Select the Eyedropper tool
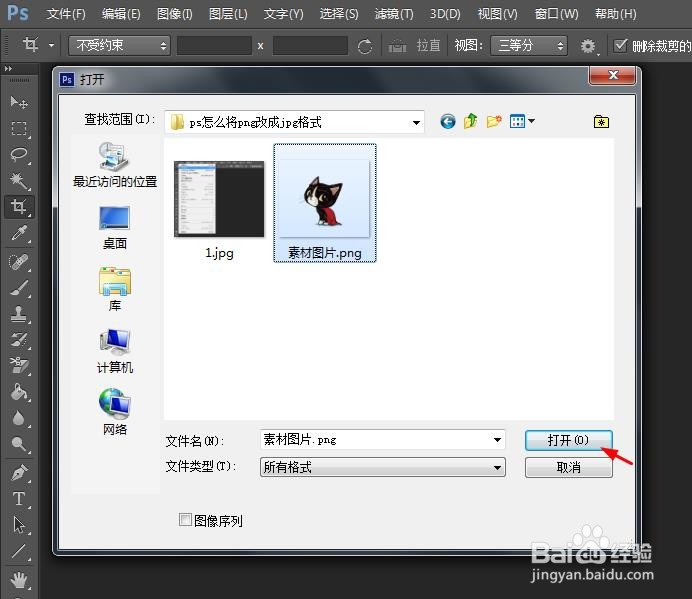This screenshot has height=599, width=692. click(19, 233)
